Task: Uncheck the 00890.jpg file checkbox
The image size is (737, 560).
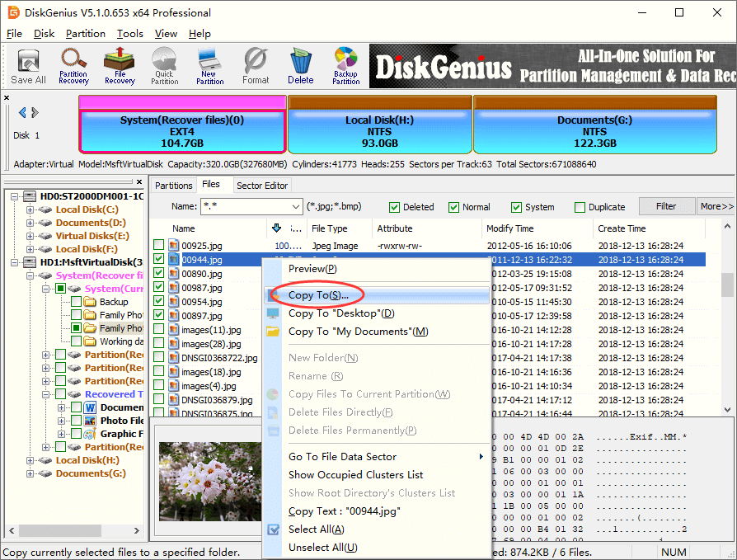Action: click(x=159, y=274)
